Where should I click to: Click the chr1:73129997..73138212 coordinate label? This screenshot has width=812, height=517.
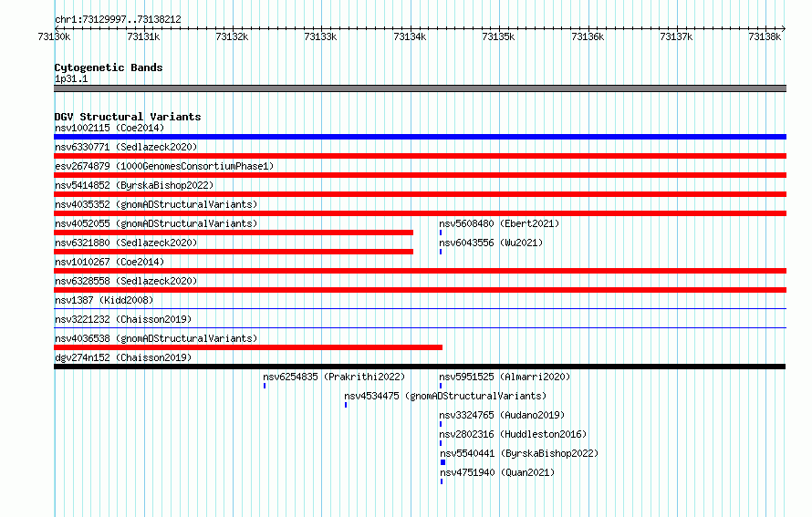coord(118,19)
